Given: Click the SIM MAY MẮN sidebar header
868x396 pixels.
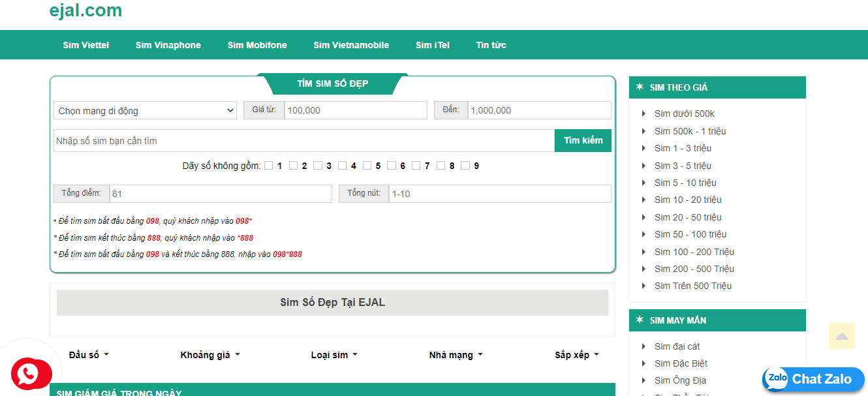Looking at the screenshot, I should coord(717,320).
